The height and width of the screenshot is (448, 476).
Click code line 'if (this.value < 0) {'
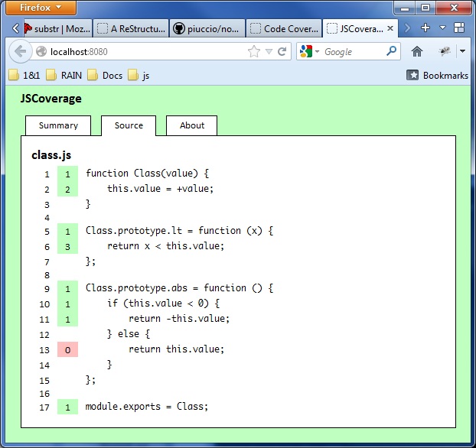163,304
